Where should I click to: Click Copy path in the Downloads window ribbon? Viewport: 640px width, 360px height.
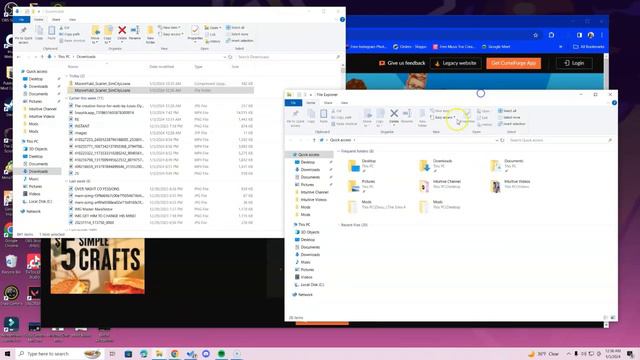pos(70,34)
